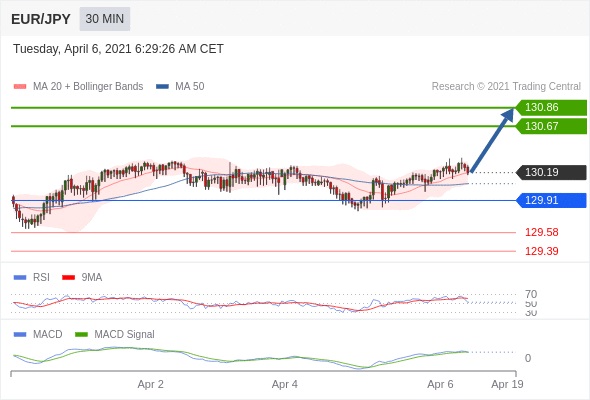
Task: Click the 129.91 pivot price tag
Action: tap(551, 200)
